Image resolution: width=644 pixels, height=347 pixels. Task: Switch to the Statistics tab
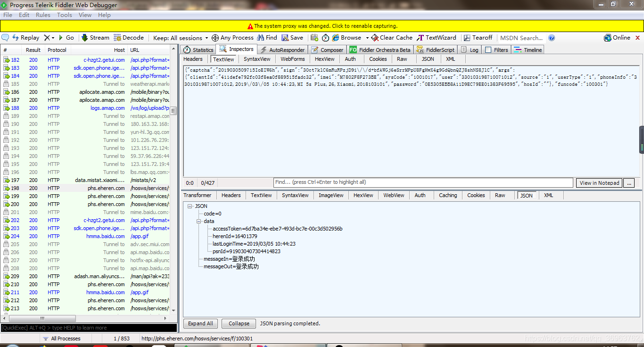coord(198,50)
